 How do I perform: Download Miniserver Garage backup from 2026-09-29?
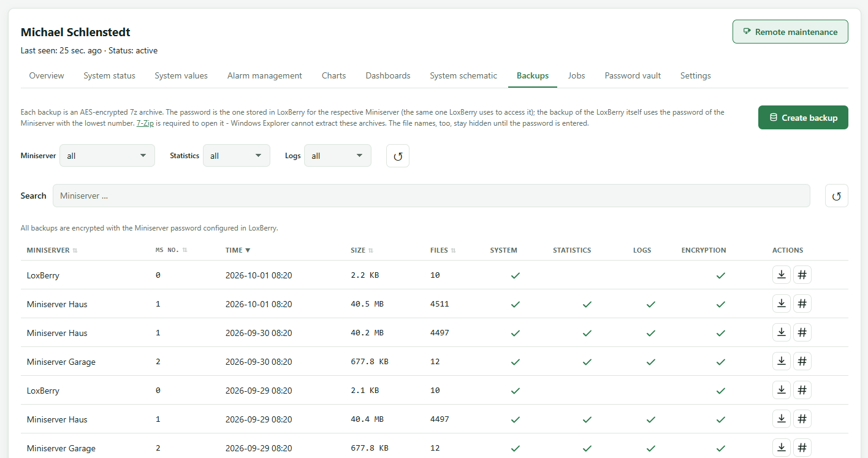781,448
